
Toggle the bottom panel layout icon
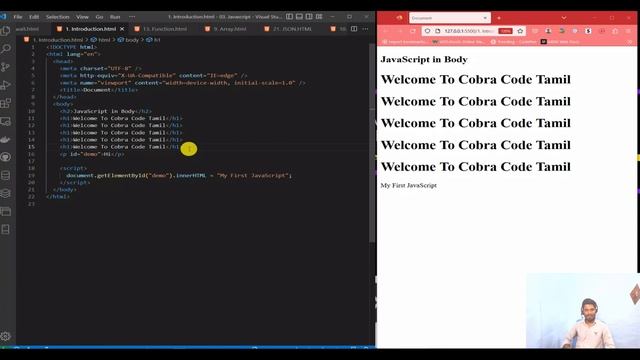299,17
